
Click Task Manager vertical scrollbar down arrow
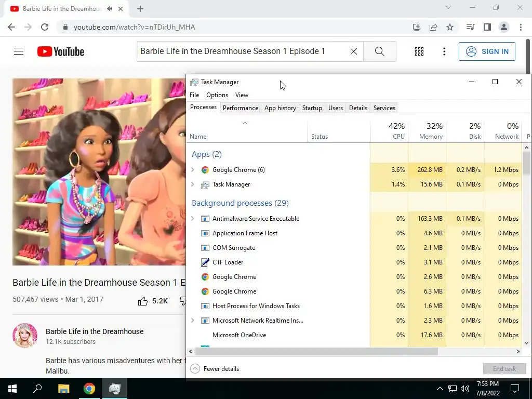(527, 343)
